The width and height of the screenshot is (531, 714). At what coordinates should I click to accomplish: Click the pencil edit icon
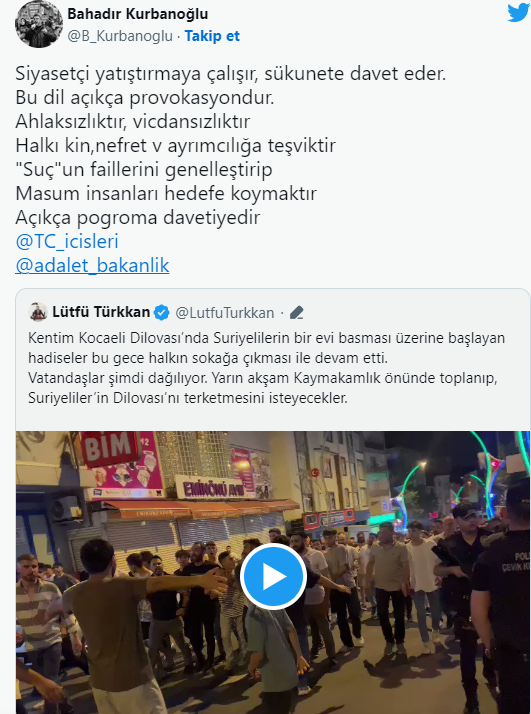point(296,313)
